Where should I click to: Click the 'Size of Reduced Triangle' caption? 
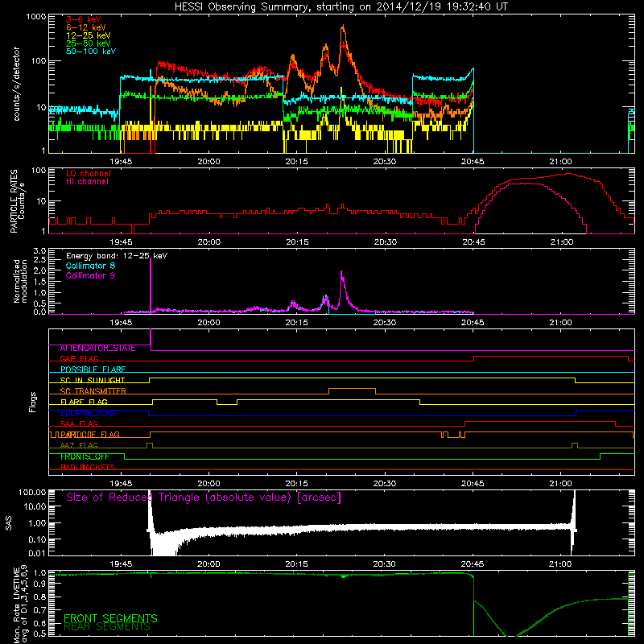(204, 497)
